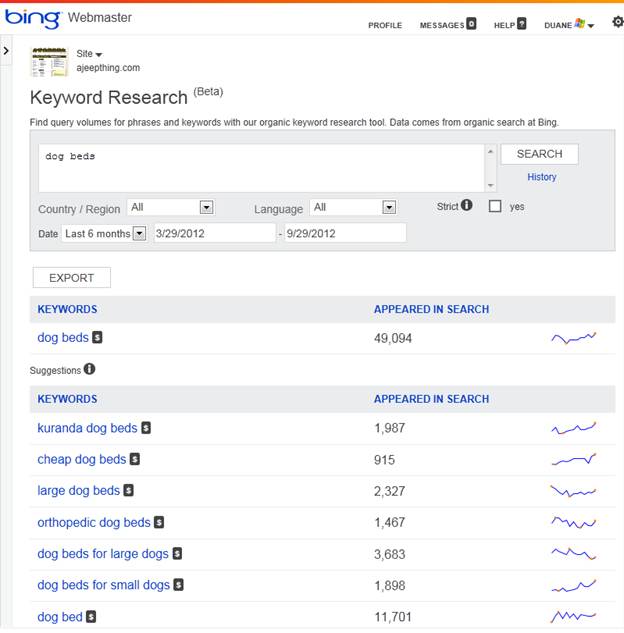Click the Bing Webmaster logo
Viewport: 624px width, 633px height.
tap(68, 18)
